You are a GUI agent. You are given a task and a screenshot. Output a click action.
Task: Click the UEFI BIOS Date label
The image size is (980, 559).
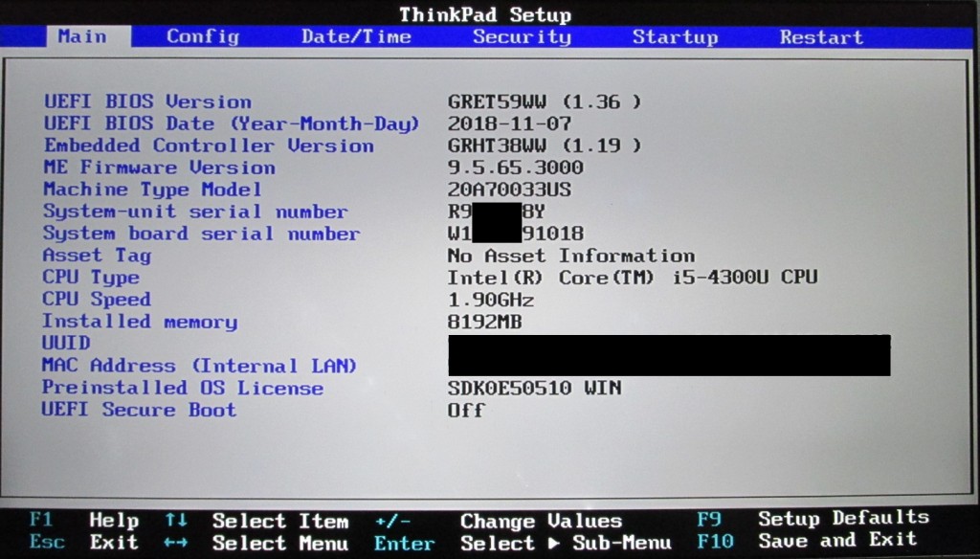pos(232,123)
